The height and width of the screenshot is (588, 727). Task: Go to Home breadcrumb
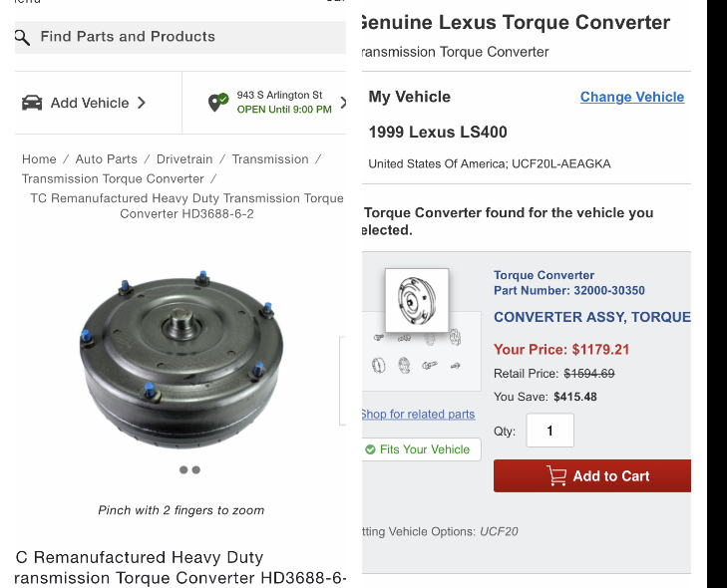[x=39, y=158]
